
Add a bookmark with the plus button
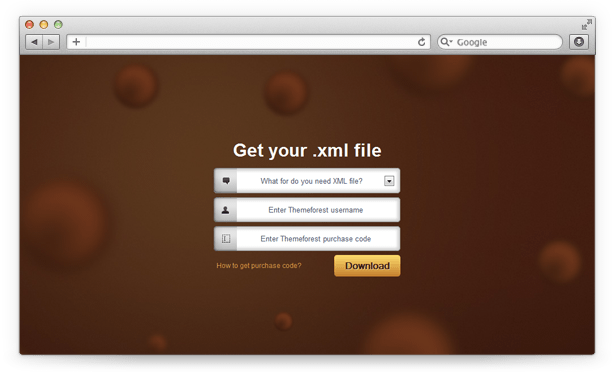coord(76,42)
